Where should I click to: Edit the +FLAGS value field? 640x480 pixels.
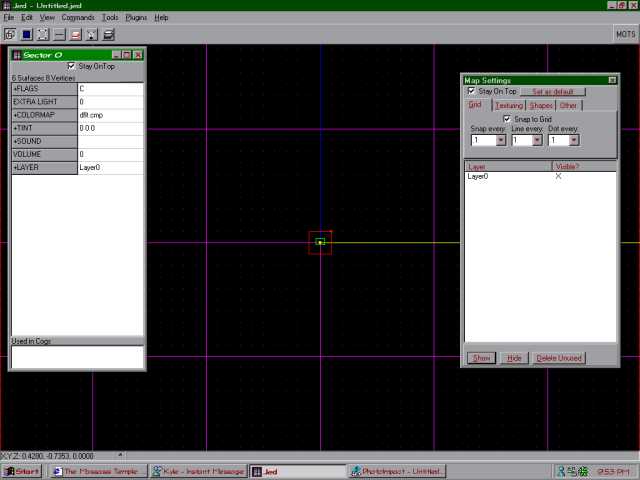[111, 89]
